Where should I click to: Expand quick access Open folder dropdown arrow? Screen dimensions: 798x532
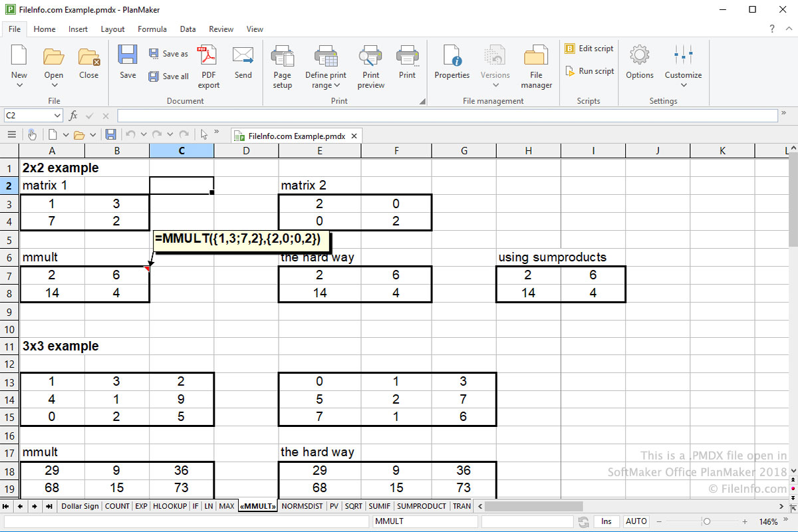click(93, 135)
